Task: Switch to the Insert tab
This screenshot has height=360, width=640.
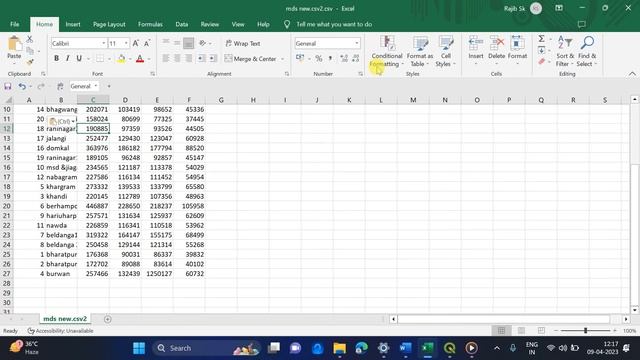Action: point(73,24)
